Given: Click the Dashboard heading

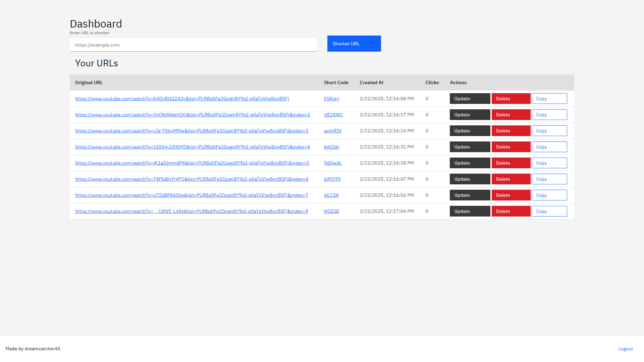Looking at the screenshot, I should click(96, 24).
